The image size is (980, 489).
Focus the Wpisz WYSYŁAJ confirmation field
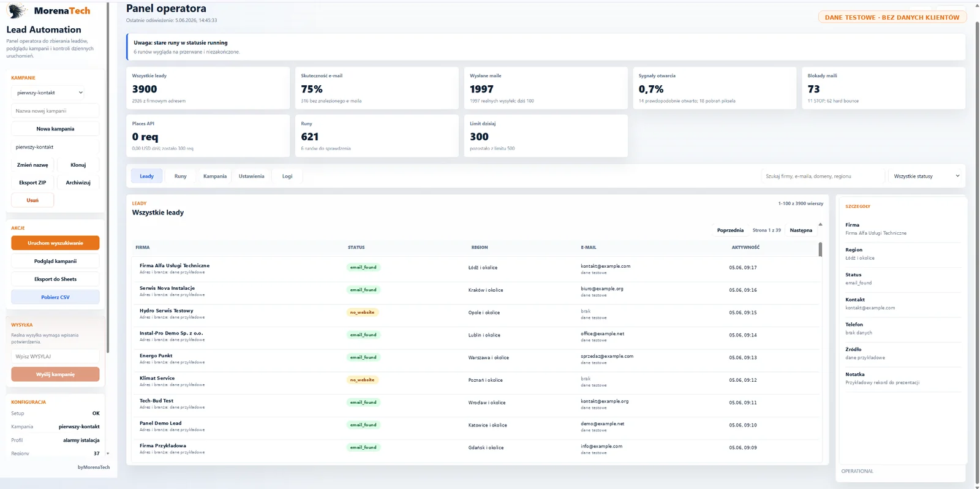coord(55,356)
